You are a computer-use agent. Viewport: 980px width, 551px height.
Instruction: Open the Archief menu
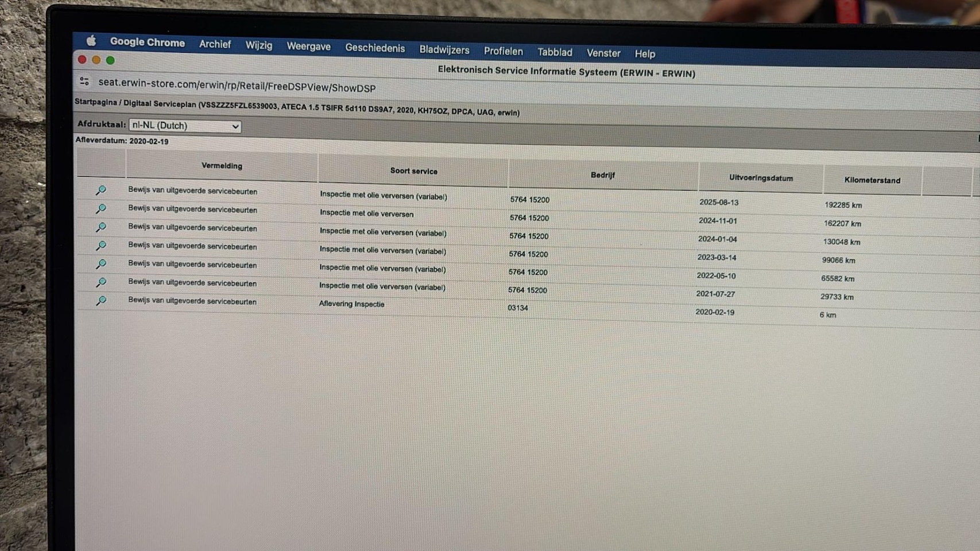coord(215,44)
